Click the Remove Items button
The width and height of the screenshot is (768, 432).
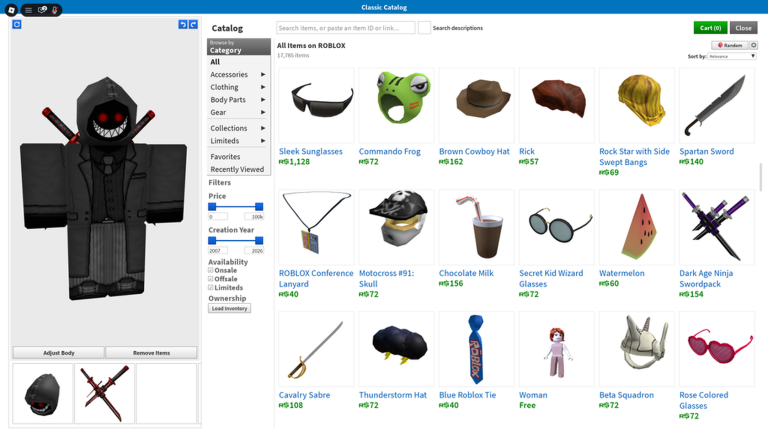pyautogui.click(x=151, y=353)
